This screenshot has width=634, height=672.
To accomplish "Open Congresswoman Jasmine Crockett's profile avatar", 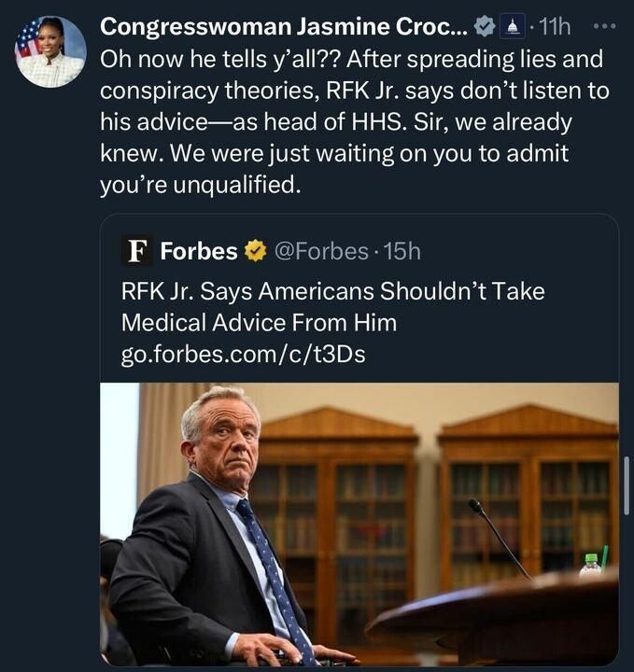I will (x=50, y=52).
